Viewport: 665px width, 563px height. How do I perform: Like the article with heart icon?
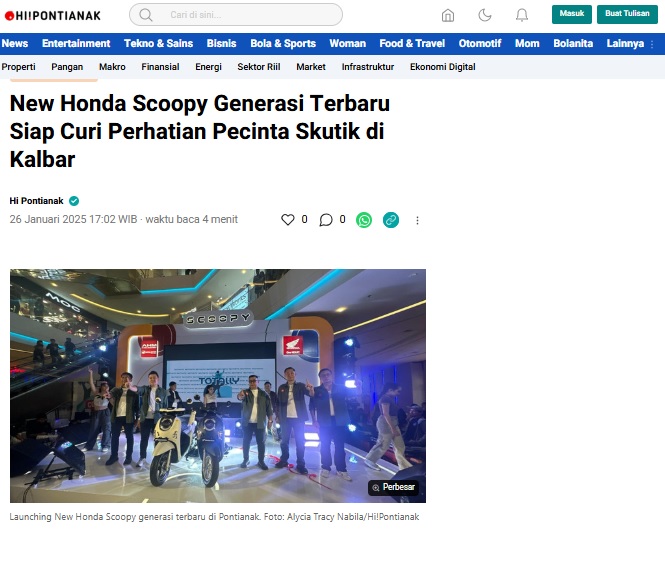click(288, 219)
